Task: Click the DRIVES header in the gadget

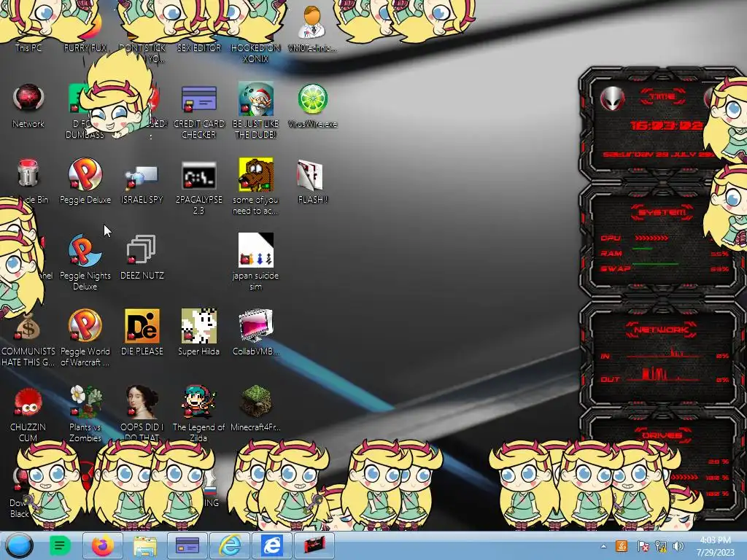Action: point(661,435)
